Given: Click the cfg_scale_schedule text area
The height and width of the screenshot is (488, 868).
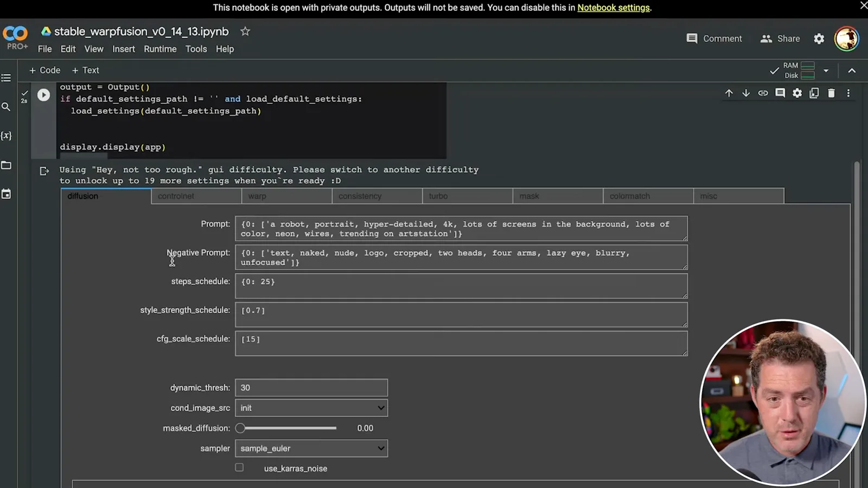Looking at the screenshot, I should click(x=461, y=344).
